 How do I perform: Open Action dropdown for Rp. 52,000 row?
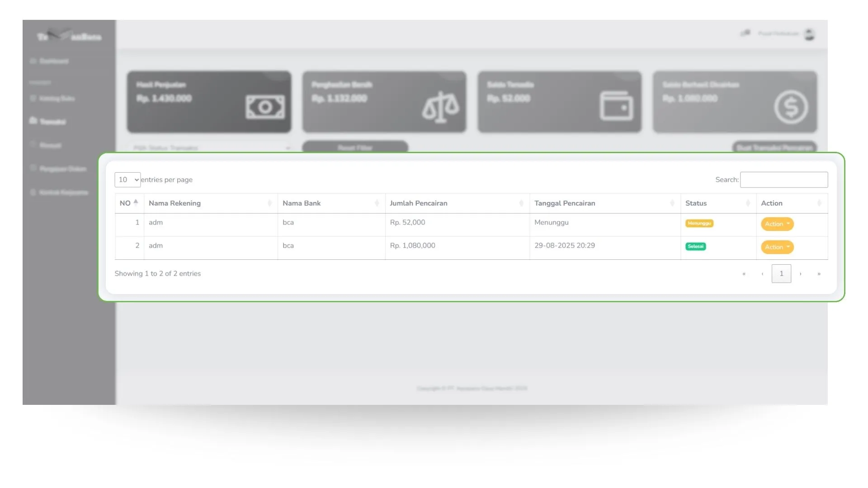pos(777,224)
